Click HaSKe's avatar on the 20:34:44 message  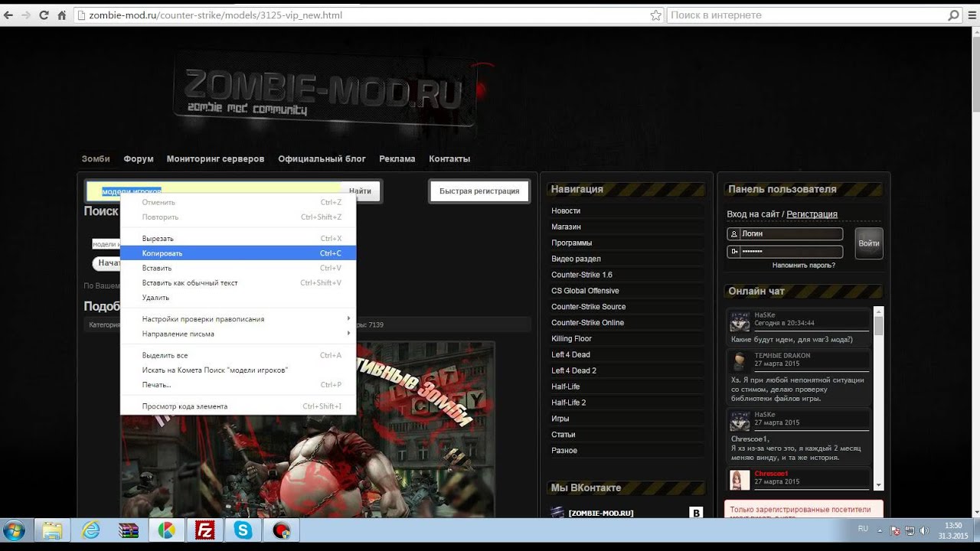(x=740, y=321)
